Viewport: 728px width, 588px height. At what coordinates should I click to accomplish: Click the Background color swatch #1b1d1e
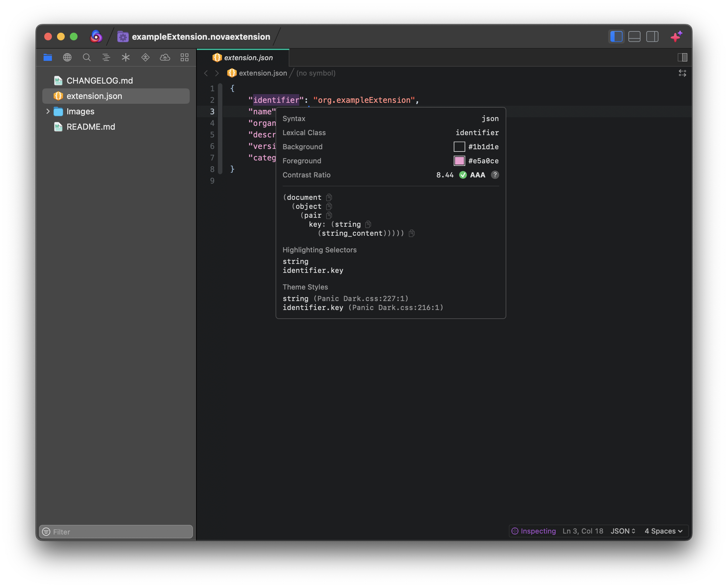[459, 147]
